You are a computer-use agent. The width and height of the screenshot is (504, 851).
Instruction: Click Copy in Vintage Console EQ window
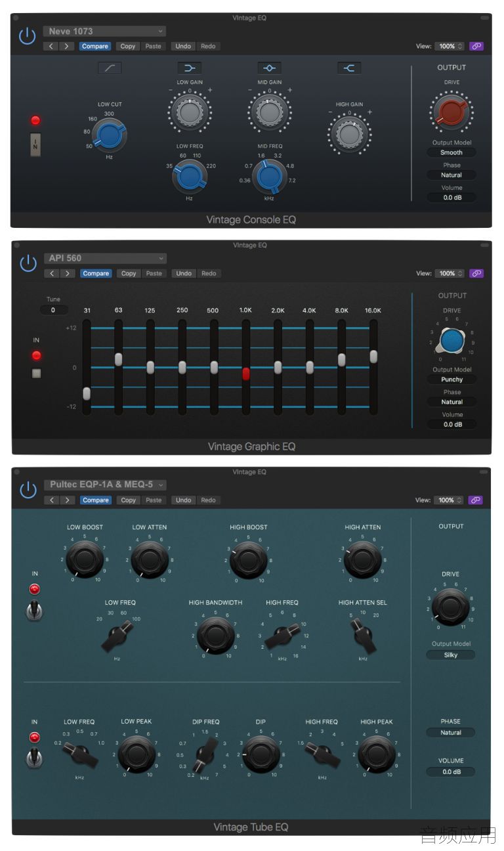click(x=128, y=47)
